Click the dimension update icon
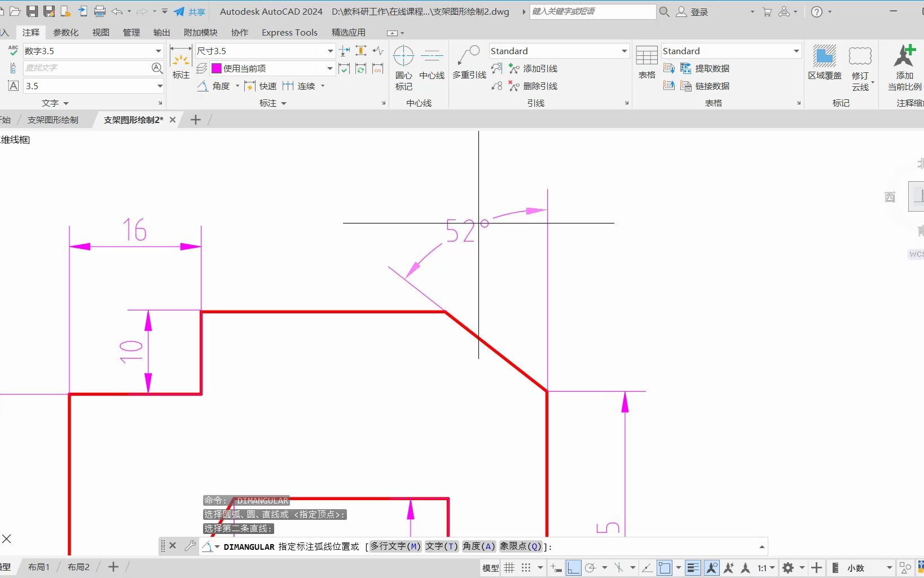924x578 pixels. click(361, 69)
